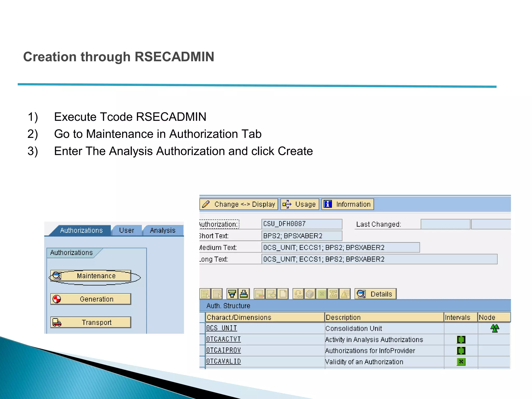Click the Intervals column header
This screenshot has width=532, height=399.
[x=461, y=317]
